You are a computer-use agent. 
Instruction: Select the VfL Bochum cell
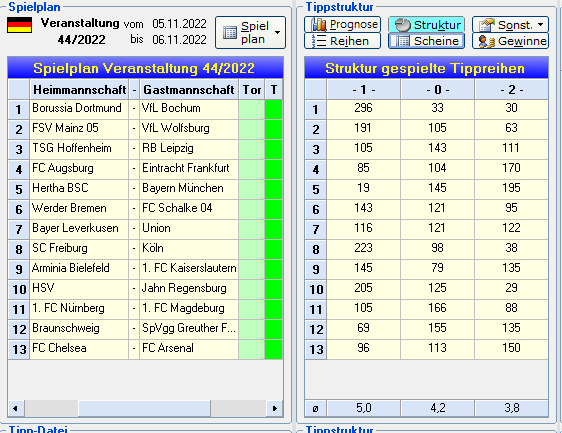(x=189, y=109)
